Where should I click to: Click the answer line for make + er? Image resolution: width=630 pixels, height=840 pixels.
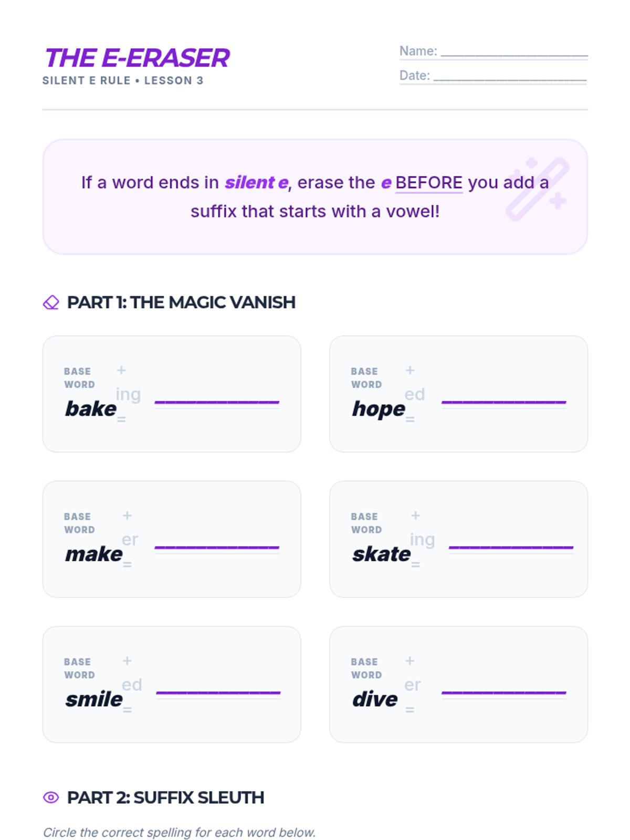pyautogui.click(x=217, y=548)
